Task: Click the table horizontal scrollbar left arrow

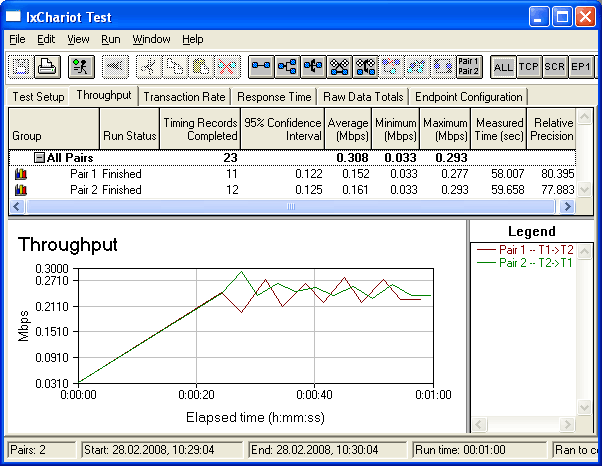Action: tap(17, 207)
